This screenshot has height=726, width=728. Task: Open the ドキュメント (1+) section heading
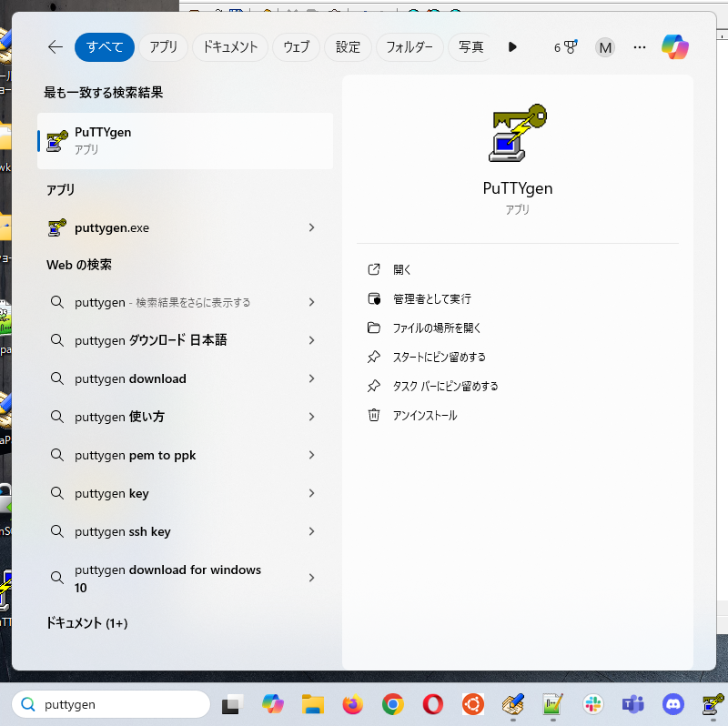86,623
